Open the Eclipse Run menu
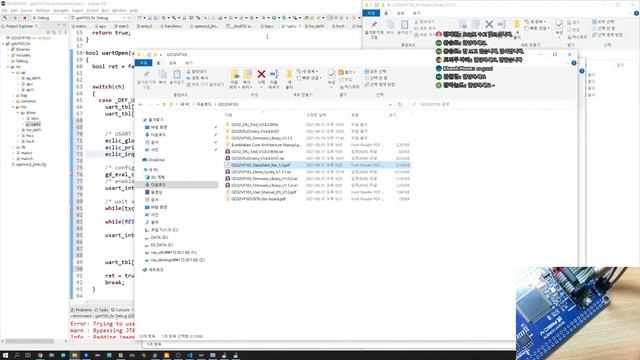Image resolution: width=640 pixels, height=360 pixels. 105,10
